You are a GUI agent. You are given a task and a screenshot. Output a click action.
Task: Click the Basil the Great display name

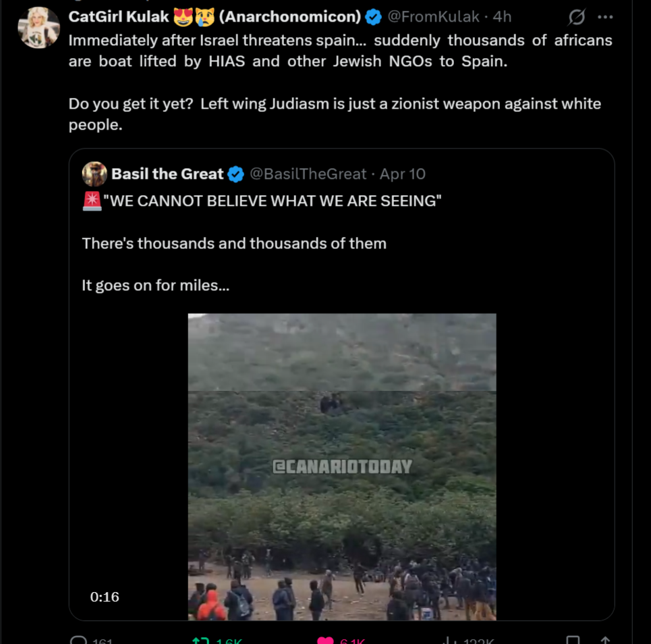point(167,174)
